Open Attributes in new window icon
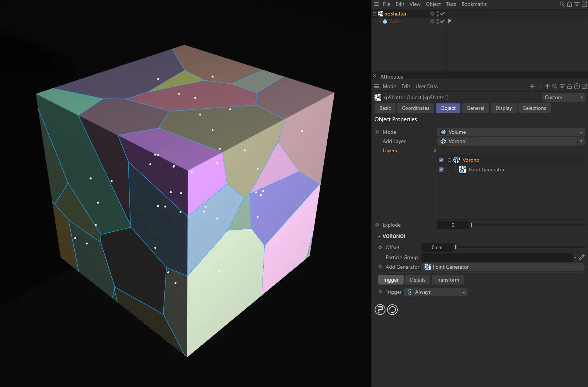 (x=584, y=86)
